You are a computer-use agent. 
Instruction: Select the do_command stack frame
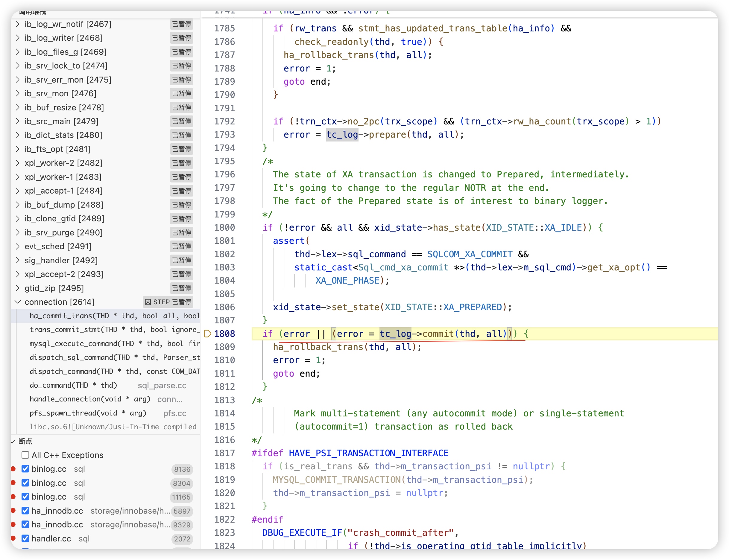pyautogui.click(x=73, y=385)
